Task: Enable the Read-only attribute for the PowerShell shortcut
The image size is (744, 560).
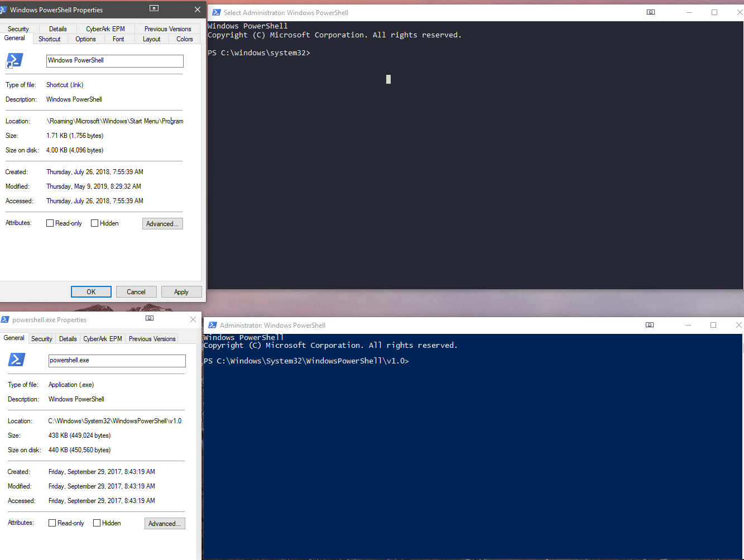Action: (50, 223)
